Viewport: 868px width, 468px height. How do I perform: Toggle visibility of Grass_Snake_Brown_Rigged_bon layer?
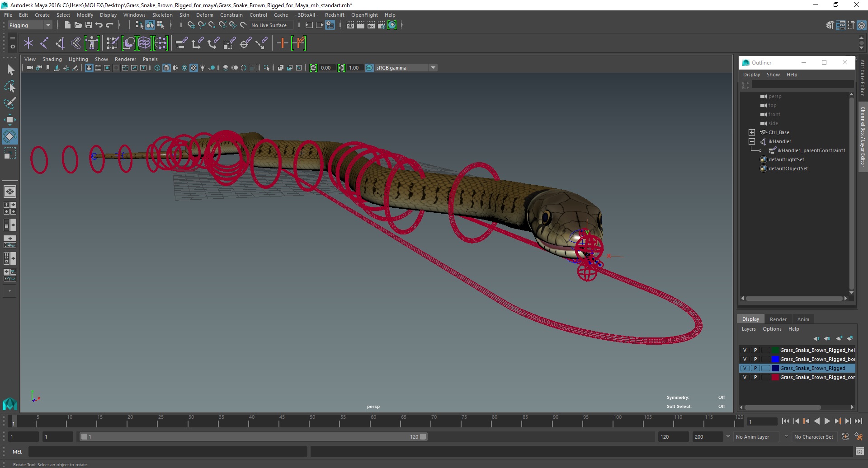point(745,359)
